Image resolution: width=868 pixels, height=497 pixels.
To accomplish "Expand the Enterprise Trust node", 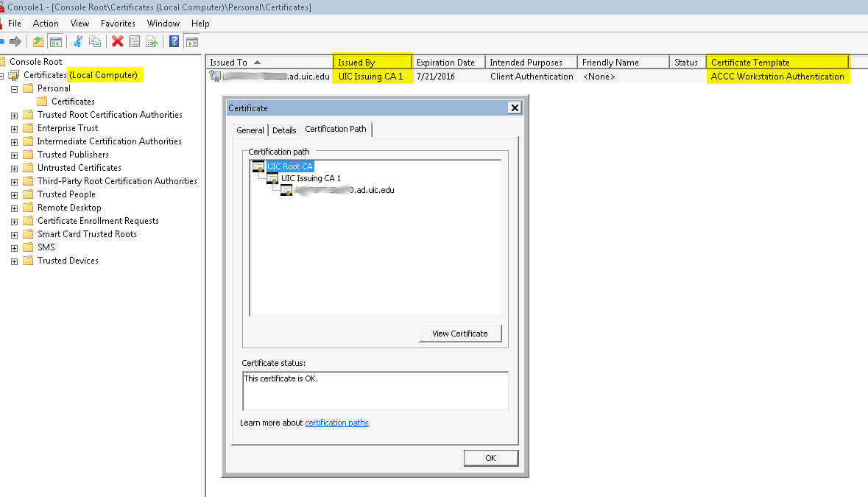I will click(15, 128).
